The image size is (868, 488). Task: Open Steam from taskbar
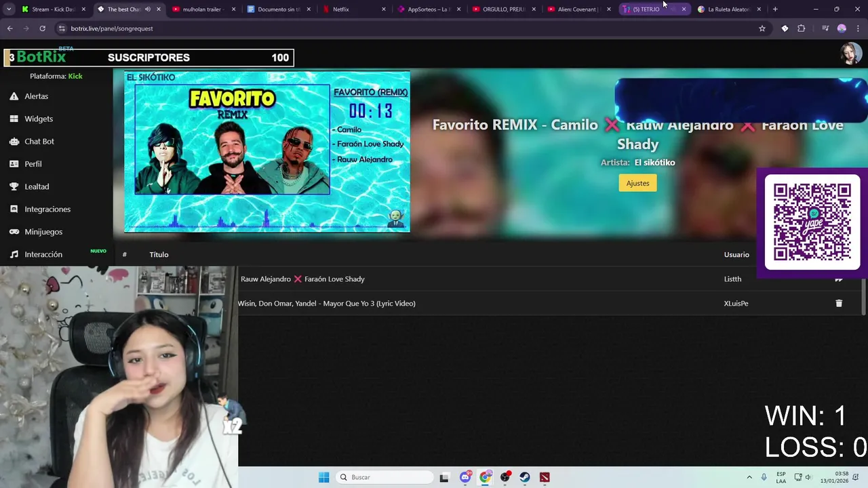pos(525,477)
